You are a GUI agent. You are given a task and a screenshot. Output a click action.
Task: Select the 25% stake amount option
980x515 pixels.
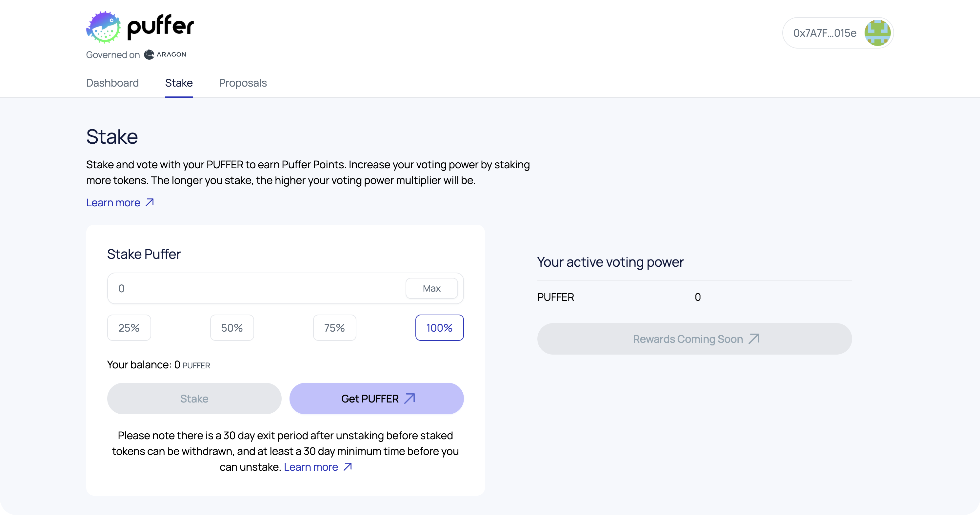click(129, 328)
